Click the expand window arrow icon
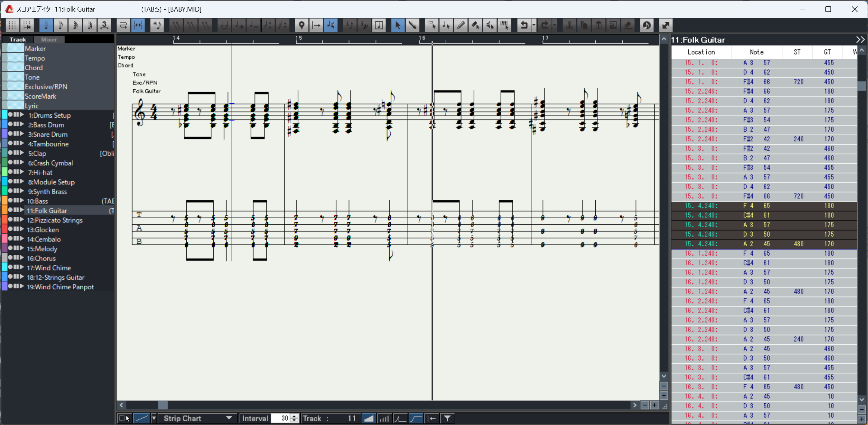This screenshot has height=425, width=868. point(666,25)
